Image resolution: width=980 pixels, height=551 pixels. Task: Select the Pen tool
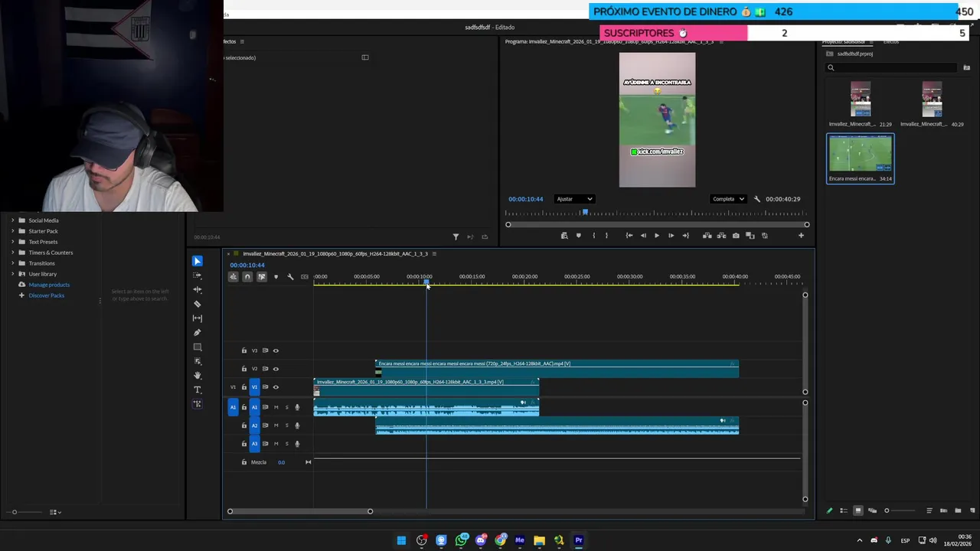(x=198, y=333)
